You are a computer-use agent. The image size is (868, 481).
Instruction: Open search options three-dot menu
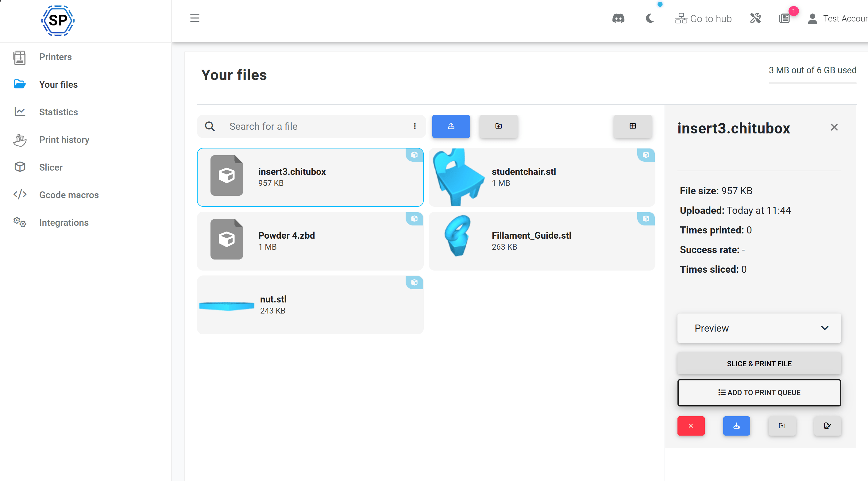(x=415, y=126)
